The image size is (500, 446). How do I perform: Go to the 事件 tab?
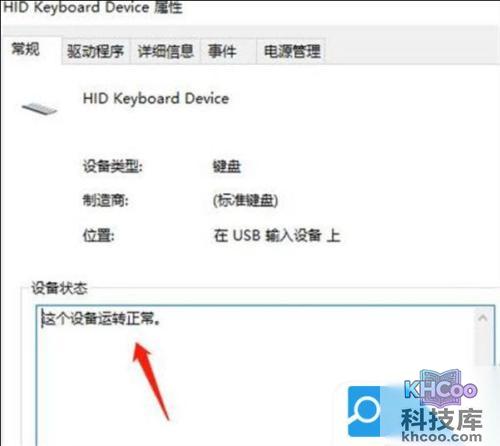point(222,51)
